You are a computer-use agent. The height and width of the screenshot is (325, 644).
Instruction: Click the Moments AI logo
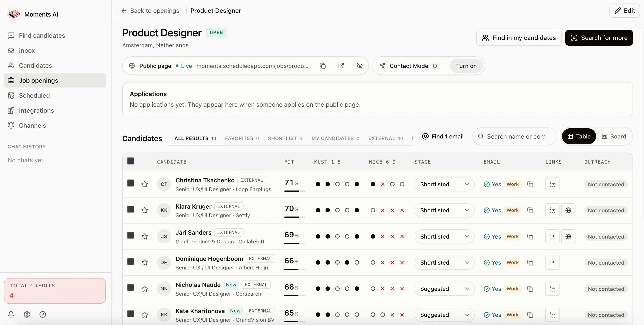(x=14, y=14)
